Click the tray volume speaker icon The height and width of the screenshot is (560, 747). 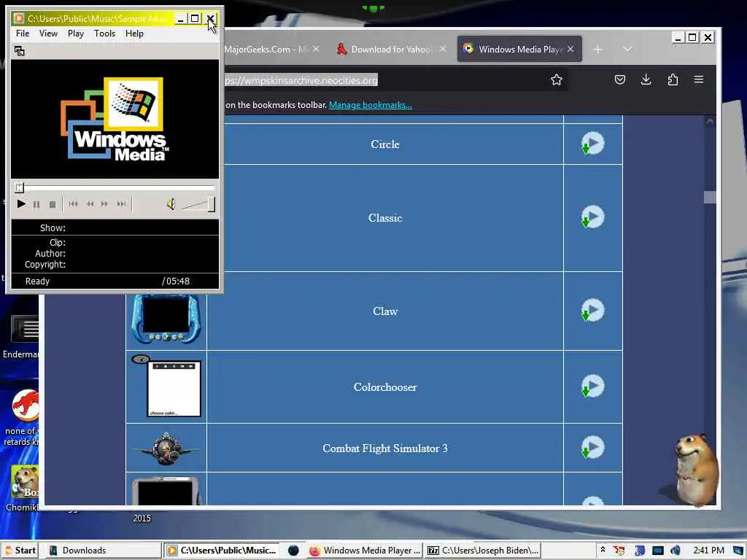point(676,551)
